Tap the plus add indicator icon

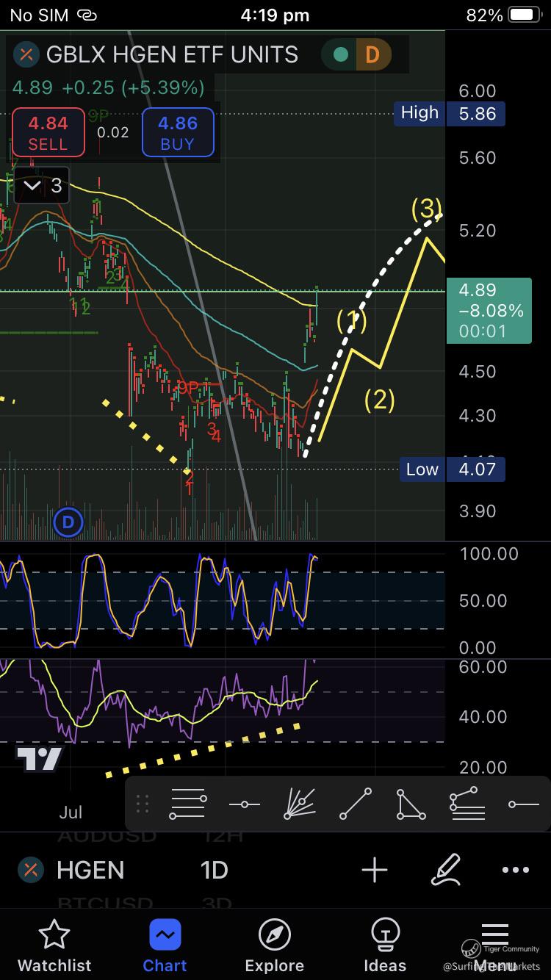pyautogui.click(x=375, y=870)
